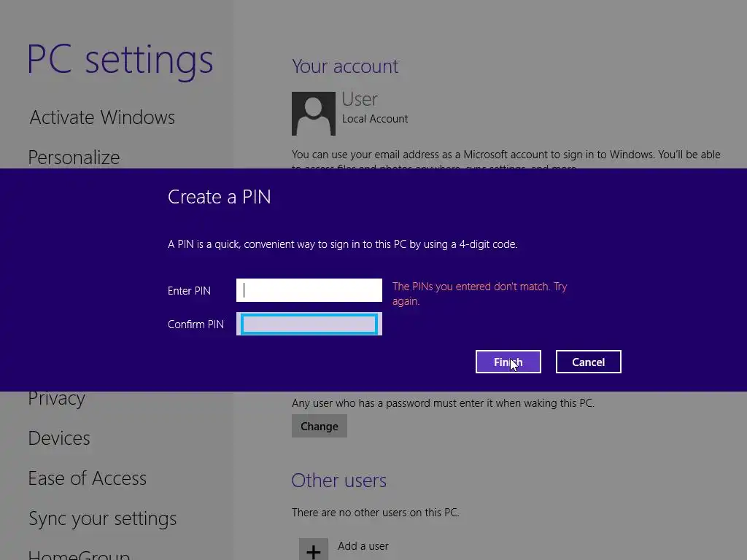
Task: Open Sync your settings category
Action: coord(102,518)
